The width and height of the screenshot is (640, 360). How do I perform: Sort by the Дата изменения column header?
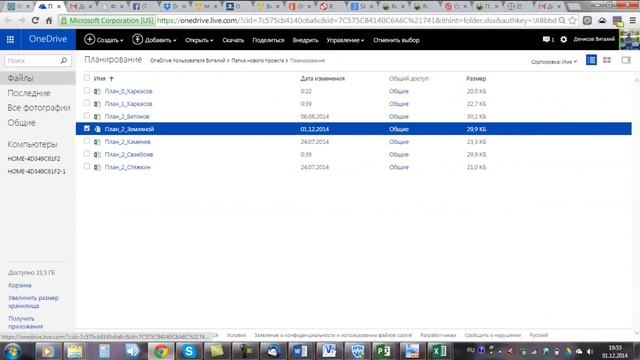(322, 78)
